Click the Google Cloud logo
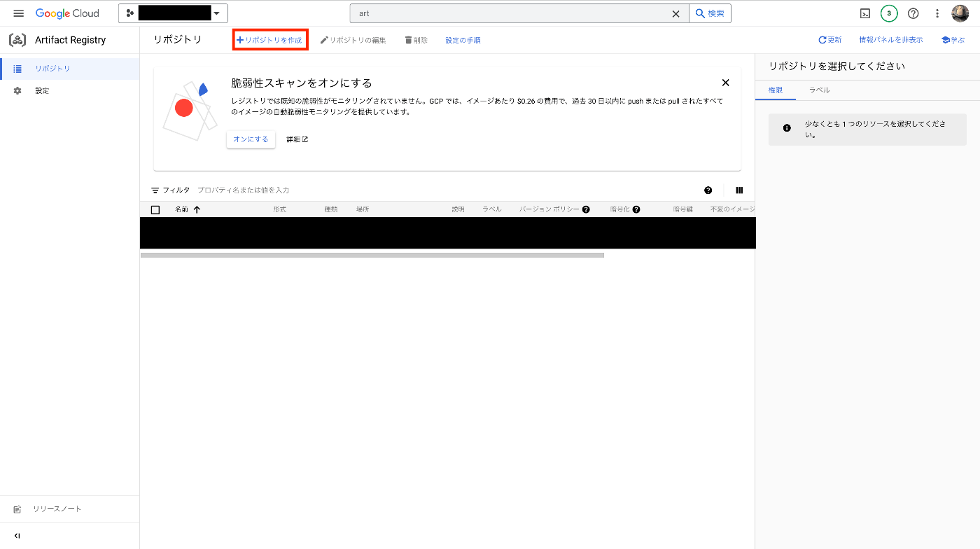This screenshot has width=980, height=549. coord(67,13)
